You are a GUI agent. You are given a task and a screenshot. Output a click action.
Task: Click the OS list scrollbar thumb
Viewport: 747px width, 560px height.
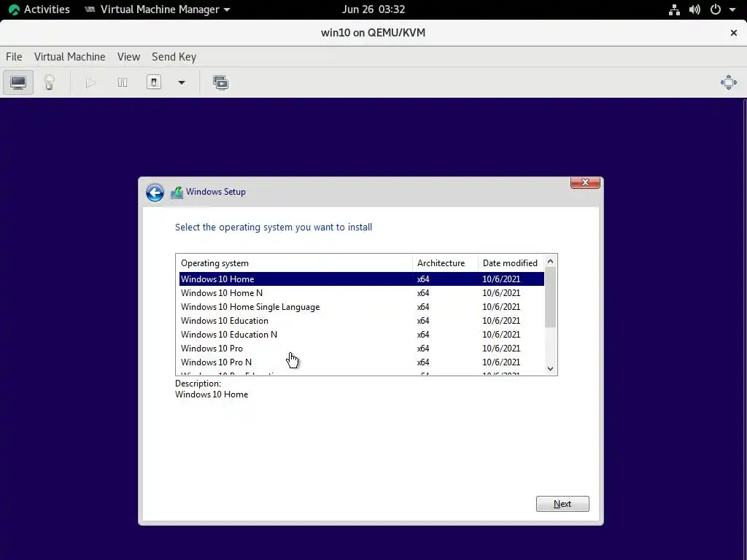(x=550, y=297)
